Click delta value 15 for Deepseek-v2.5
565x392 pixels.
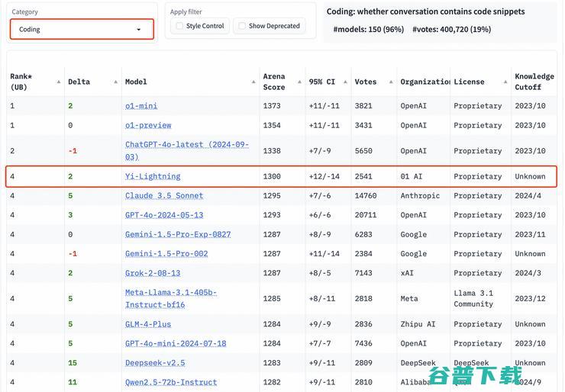click(x=73, y=363)
